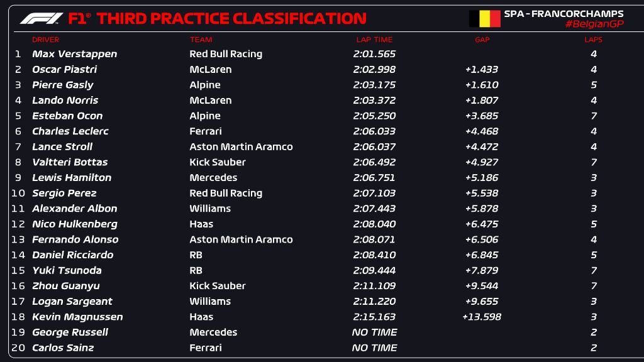Click the F1 logo icon
Viewport: 644px width, 362px height.
coord(41,19)
